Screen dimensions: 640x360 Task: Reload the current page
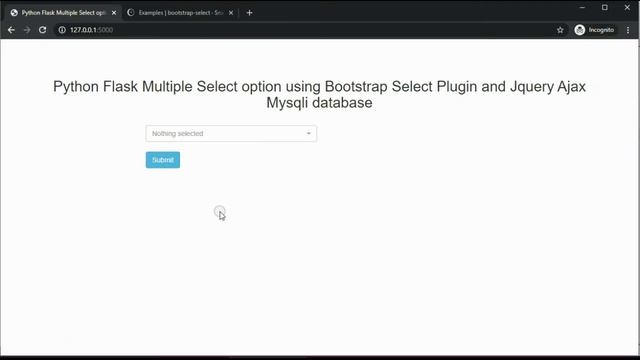[x=42, y=30]
